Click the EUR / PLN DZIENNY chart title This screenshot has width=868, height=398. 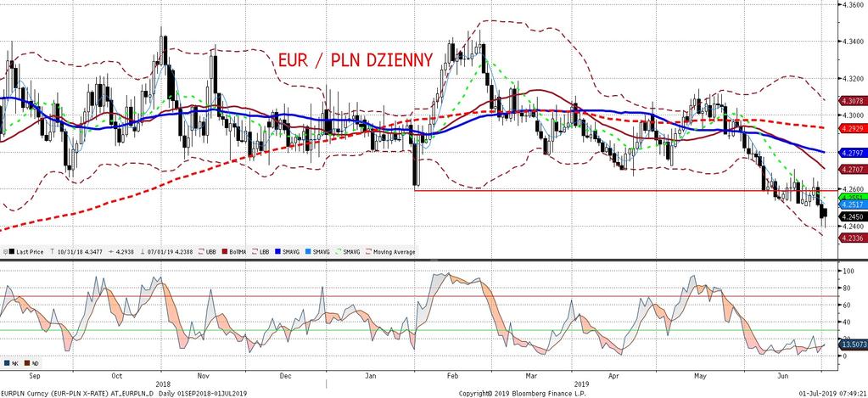[x=355, y=59]
